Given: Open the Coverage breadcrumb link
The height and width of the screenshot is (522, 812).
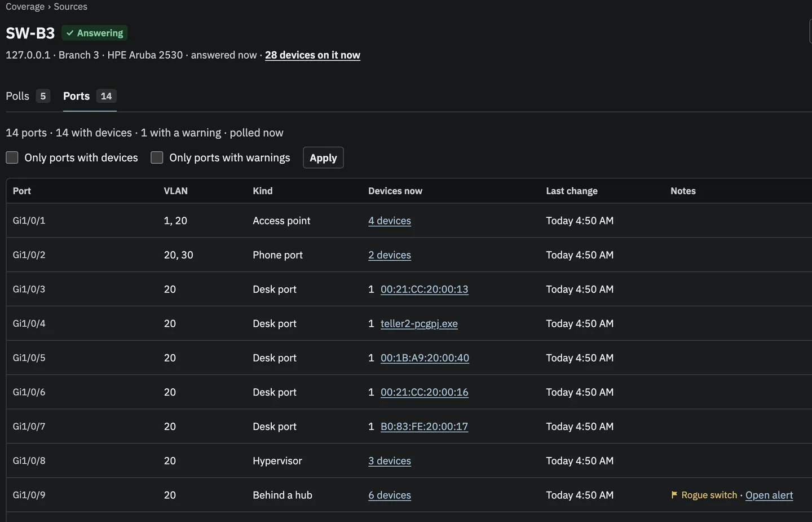Looking at the screenshot, I should coord(25,7).
